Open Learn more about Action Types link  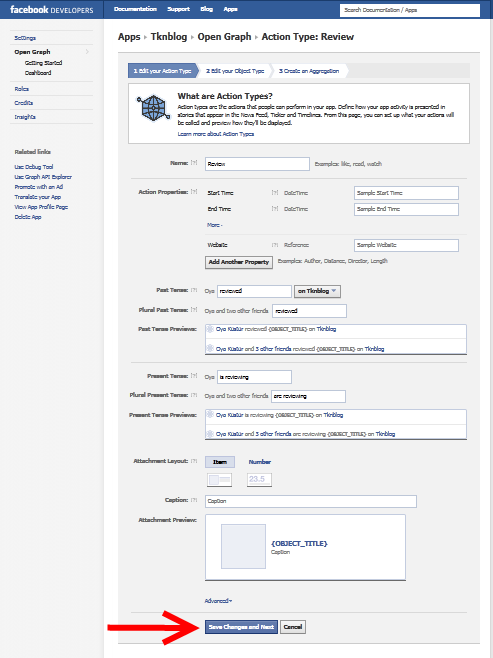pyautogui.click(x=216, y=134)
